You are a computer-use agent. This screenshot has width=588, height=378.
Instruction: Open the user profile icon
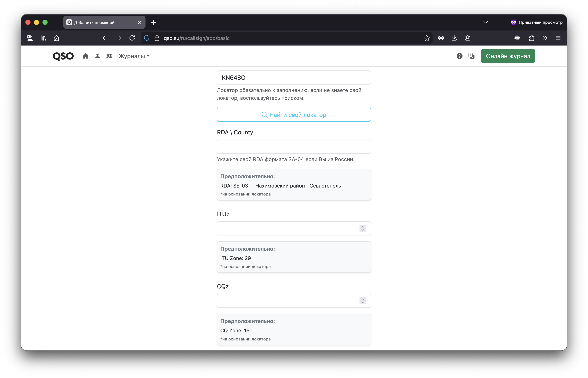point(97,56)
